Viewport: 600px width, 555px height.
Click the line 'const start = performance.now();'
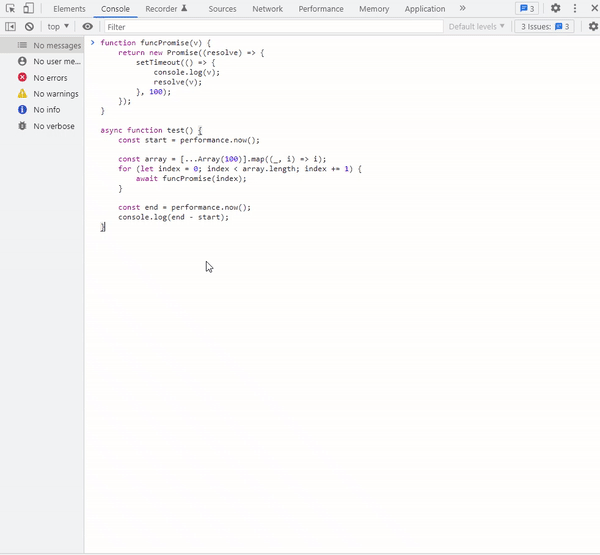[189, 140]
